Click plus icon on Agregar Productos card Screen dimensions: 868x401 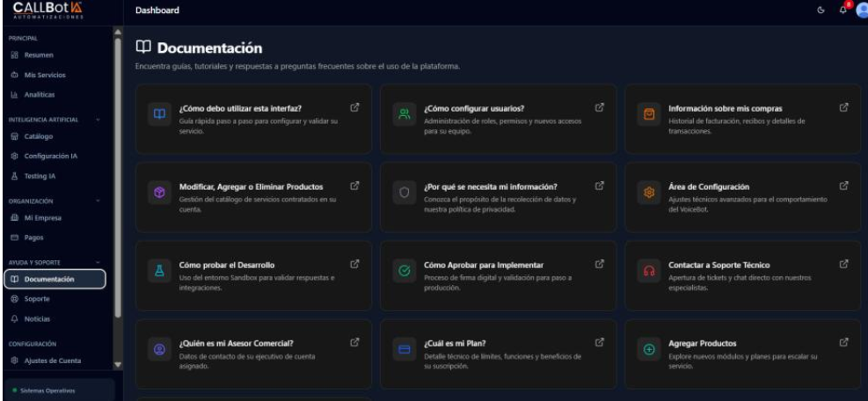point(649,349)
